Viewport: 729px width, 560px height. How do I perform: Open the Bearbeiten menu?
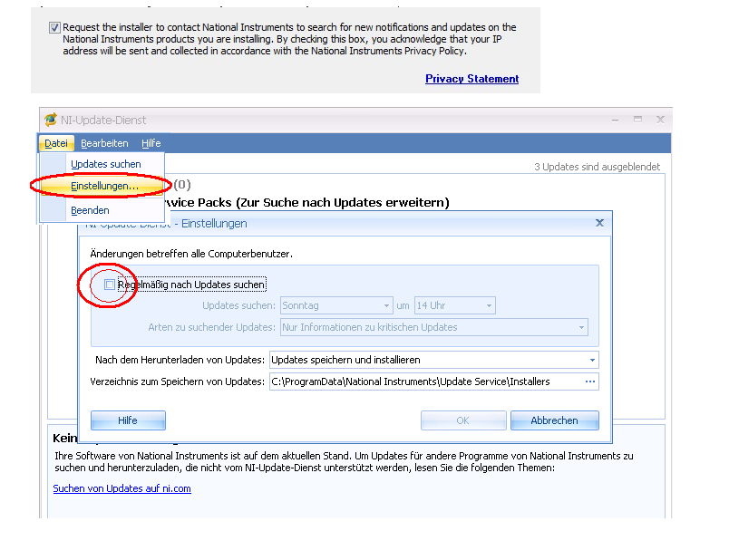click(104, 143)
